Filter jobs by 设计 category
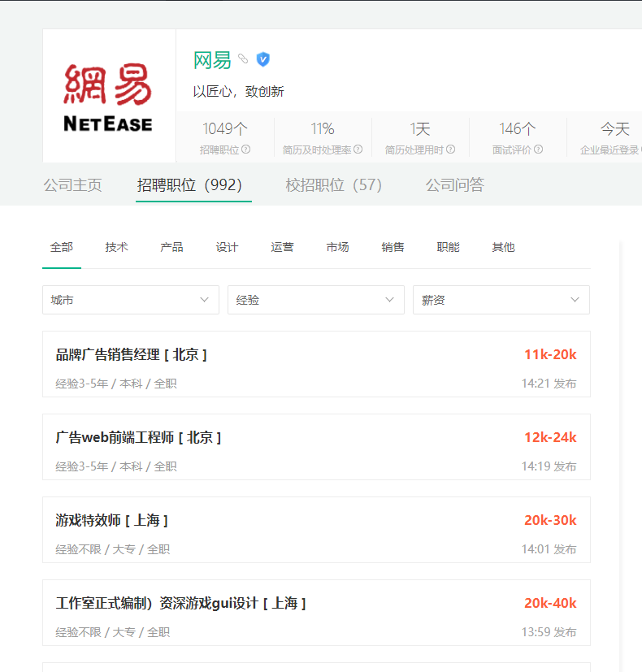Image resolution: width=642 pixels, height=672 pixels. click(x=227, y=247)
